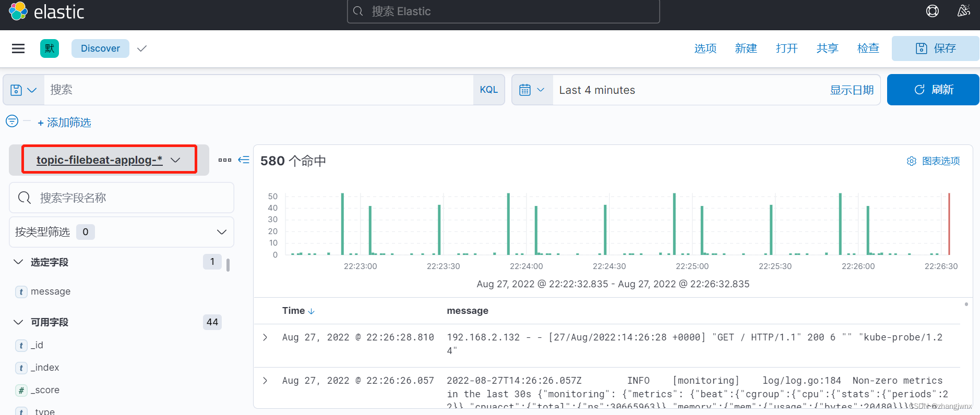Viewport: 980px width, 415px height.
Task: Click the 刷新 refresh button
Action: (x=933, y=90)
